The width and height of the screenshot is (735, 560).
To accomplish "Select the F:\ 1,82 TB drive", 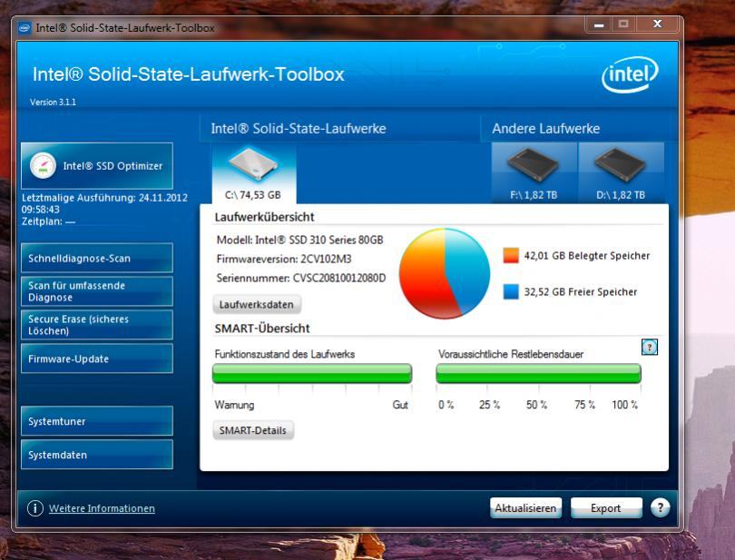I will (534, 173).
